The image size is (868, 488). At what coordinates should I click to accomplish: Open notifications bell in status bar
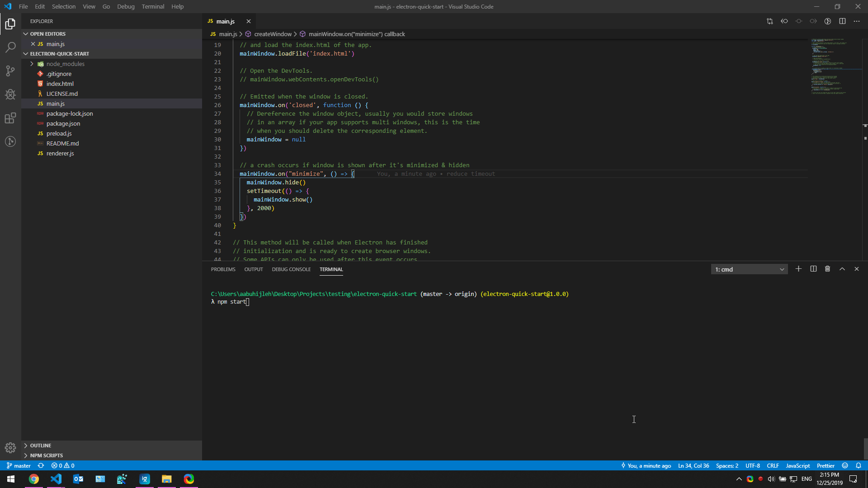(x=859, y=465)
